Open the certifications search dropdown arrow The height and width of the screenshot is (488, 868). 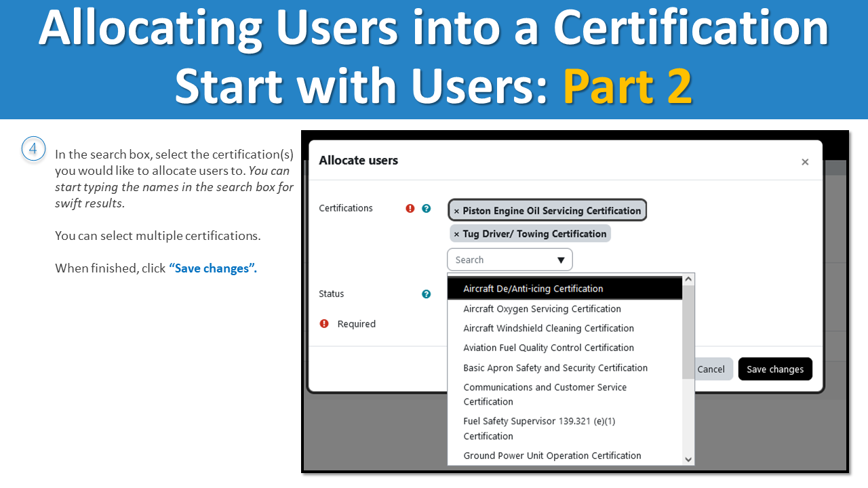click(561, 260)
